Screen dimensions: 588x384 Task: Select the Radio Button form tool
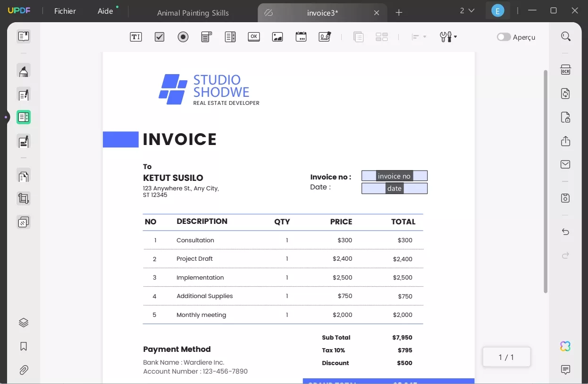tap(183, 37)
